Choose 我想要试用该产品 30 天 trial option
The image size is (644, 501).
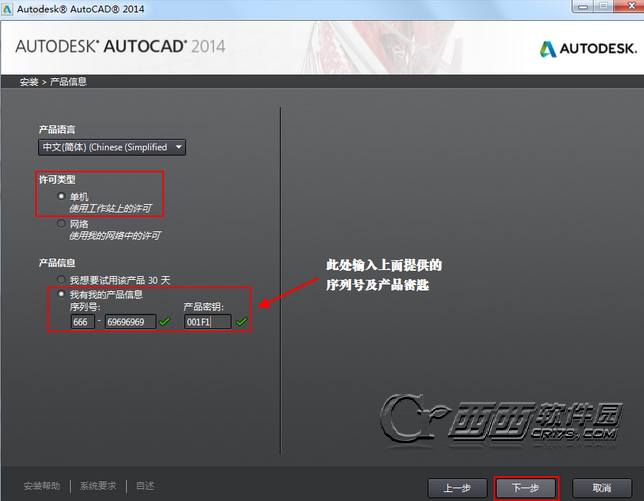[61, 280]
